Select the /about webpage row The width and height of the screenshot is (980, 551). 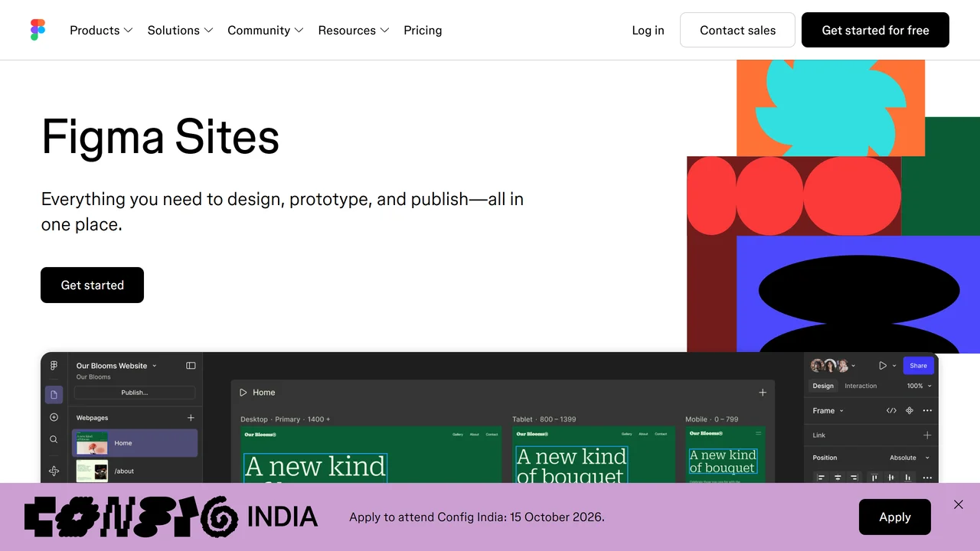pos(135,471)
